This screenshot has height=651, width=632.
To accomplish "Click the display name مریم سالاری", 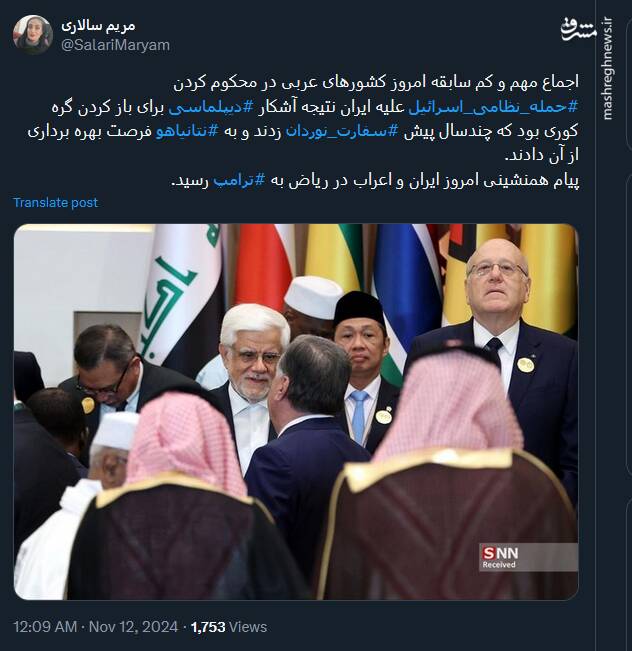I will pyautogui.click(x=98, y=26).
